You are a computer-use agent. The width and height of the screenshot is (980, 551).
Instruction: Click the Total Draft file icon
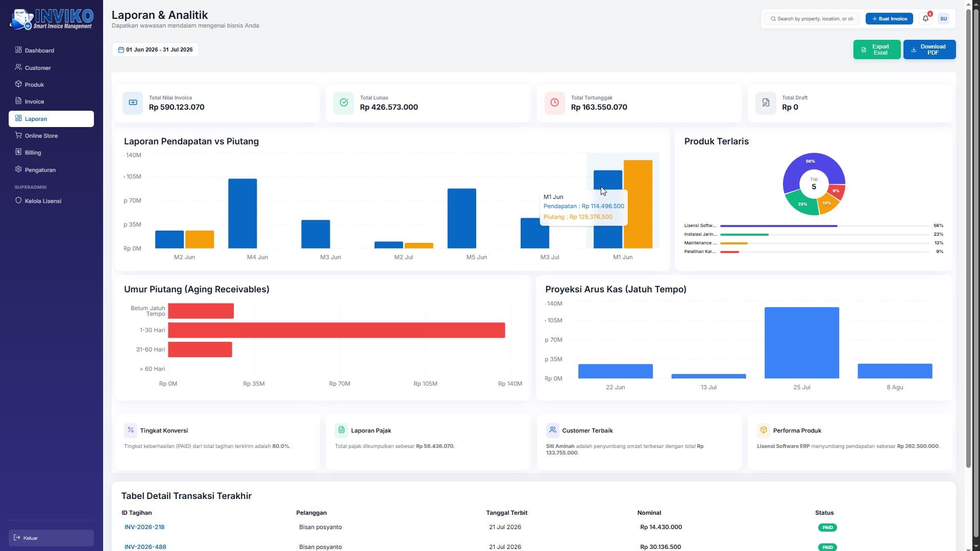766,103
